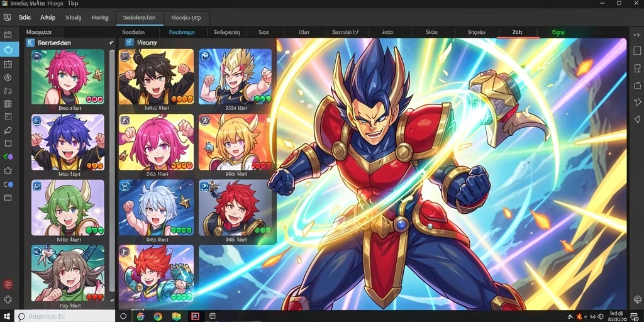Toggle the green and purple switch in sidebar

(x=8, y=157)
